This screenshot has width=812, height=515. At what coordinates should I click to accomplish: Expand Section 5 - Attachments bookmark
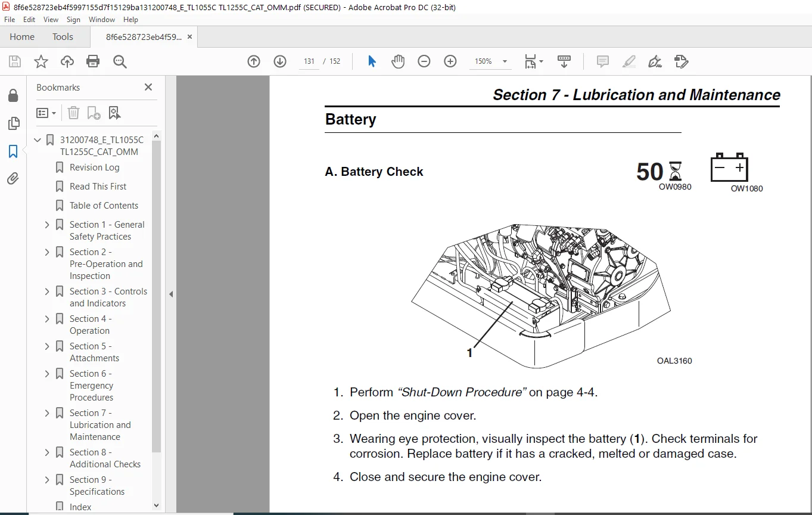pyautogui.click(x=47, y=346)
